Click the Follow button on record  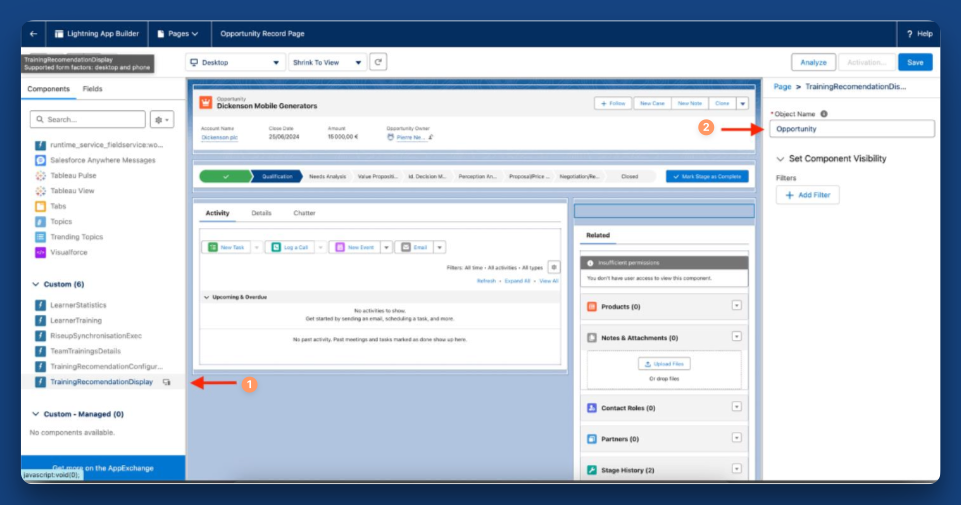pyautogui.click(x=613, y=104)
